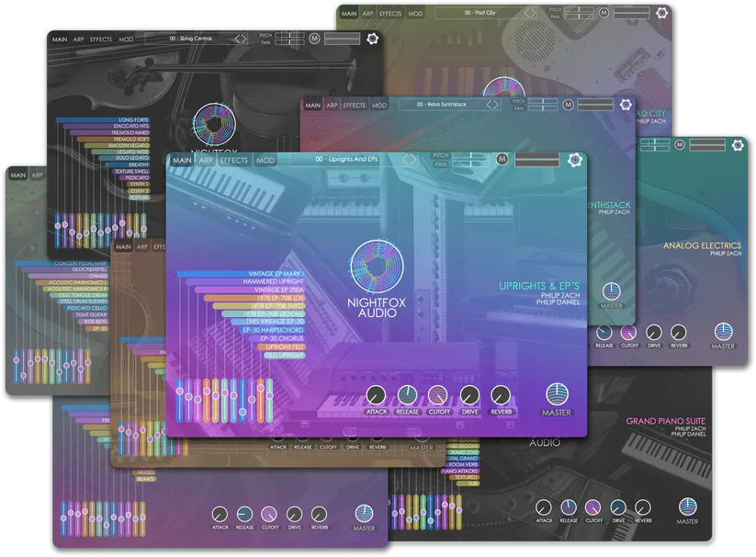Screen dimensions: 756x557
Task: Click PITCH slider in Uprights And EPs window
Action: (x=470, y=155)
